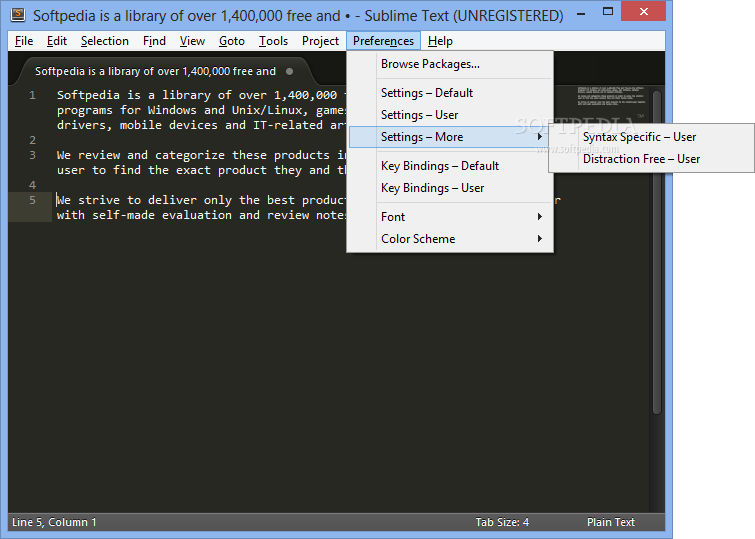The width and height of the screenshot is (755, 539).
Task: Open the Plain Text syntax selector
Action: click(x=611, y=522)
